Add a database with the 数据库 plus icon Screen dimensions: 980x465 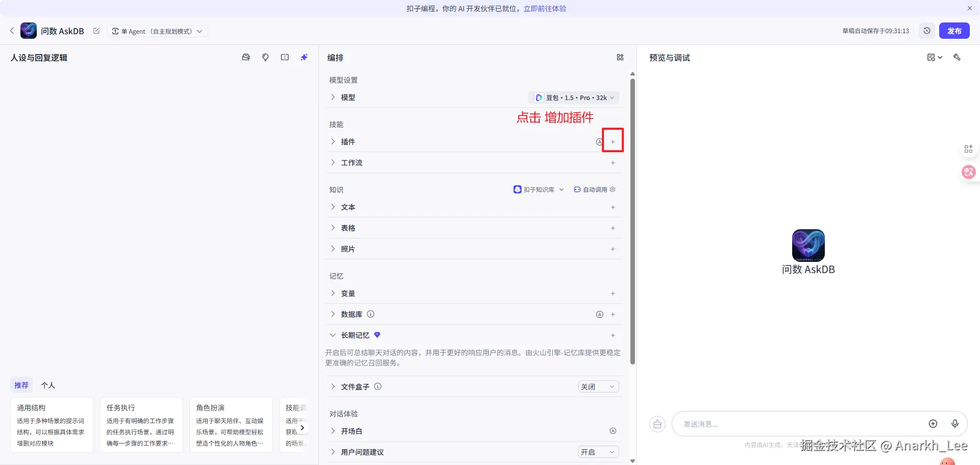(x=613, y=314)
